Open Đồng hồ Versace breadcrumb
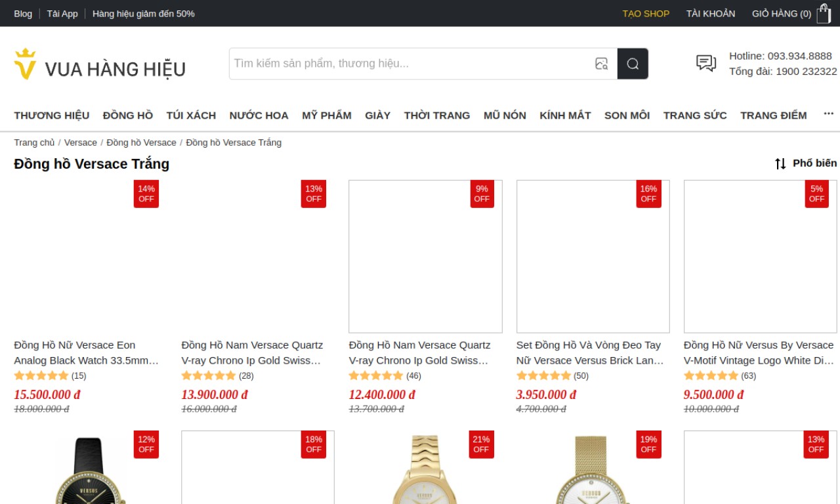The width and height of the screenshot is (840, 504). click(x=141, y=142)
